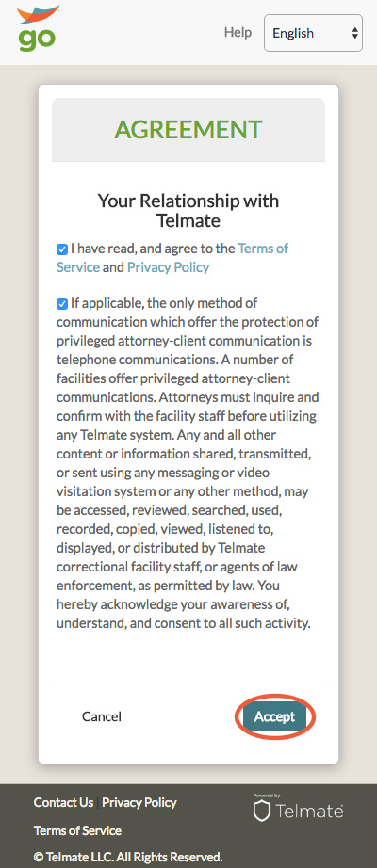The height and width of the screenshot is (868, 377).
Task: Click Contact Us in the footer
Action: 63,803
